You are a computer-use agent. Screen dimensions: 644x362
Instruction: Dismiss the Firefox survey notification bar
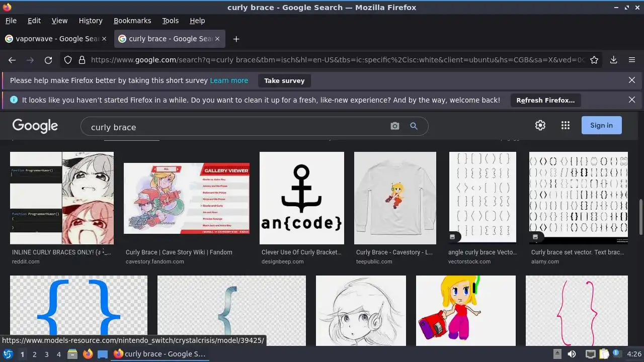[x=632, y=80]
